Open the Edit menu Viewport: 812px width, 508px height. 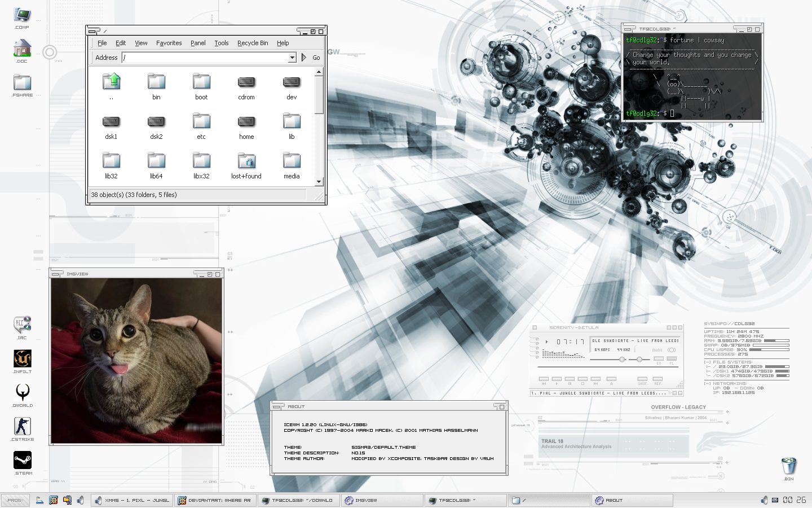point(121,43)
